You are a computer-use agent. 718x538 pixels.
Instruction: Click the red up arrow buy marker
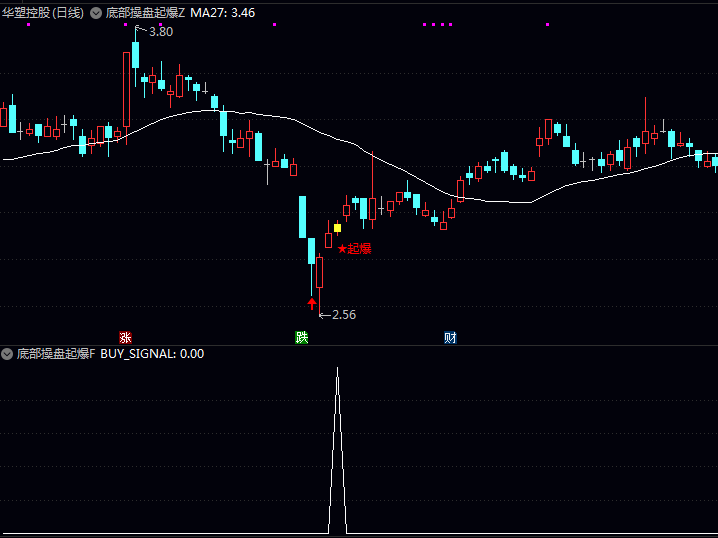[x=312, y=303]
